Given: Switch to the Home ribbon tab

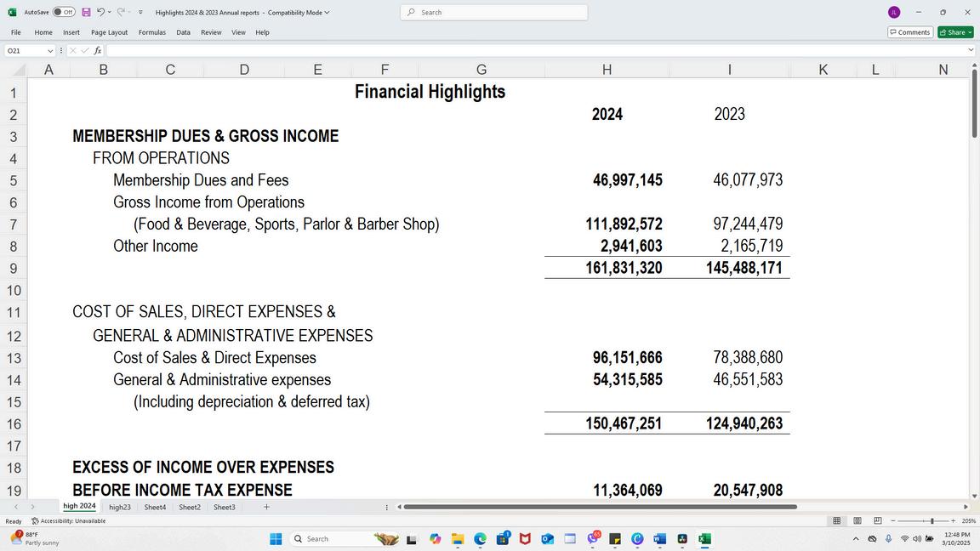Looking at the screenshot, I should (43, 32).
